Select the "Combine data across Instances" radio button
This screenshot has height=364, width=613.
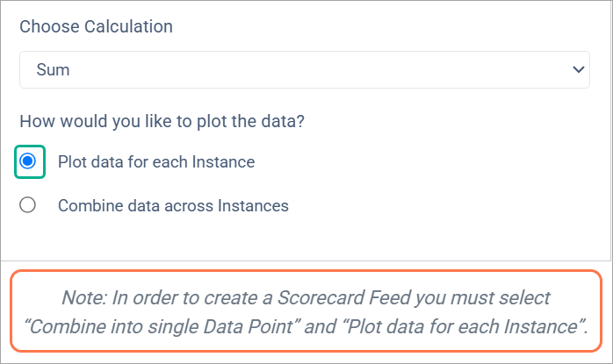tap(28, 205)
